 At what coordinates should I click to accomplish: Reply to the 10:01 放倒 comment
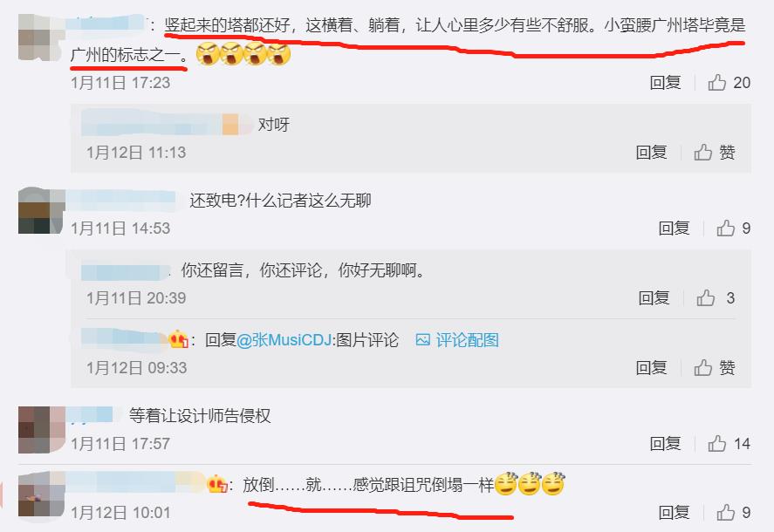[674, 513]
